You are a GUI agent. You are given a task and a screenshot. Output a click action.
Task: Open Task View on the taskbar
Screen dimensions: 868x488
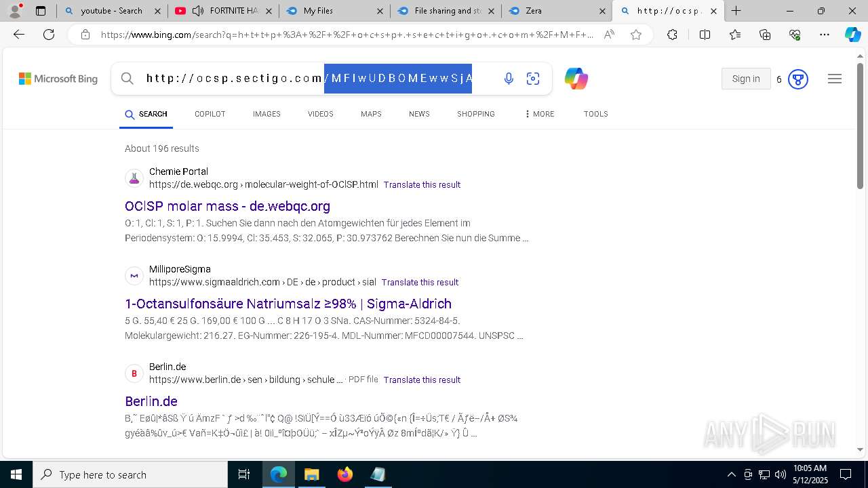244,474
